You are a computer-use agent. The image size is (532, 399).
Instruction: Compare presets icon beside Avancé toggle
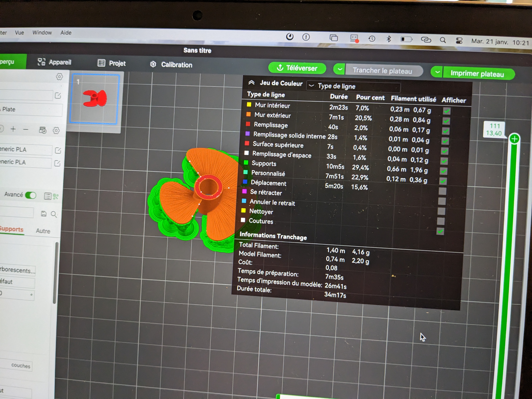coord(56,196)
